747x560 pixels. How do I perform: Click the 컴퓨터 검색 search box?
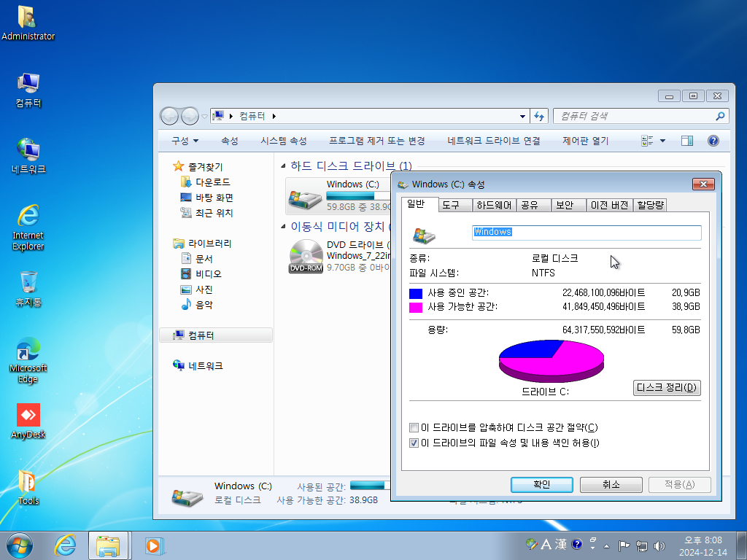click(x=640, y=116)
